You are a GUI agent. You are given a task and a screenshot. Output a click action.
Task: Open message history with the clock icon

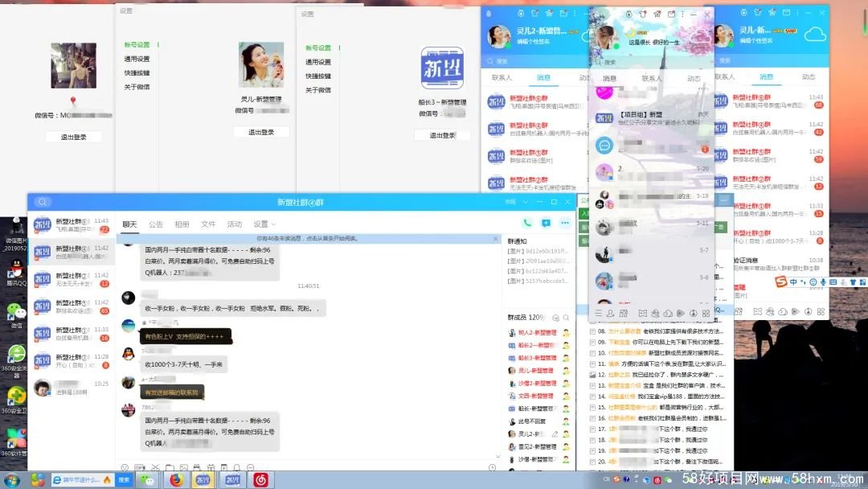[x=492, y=467]
